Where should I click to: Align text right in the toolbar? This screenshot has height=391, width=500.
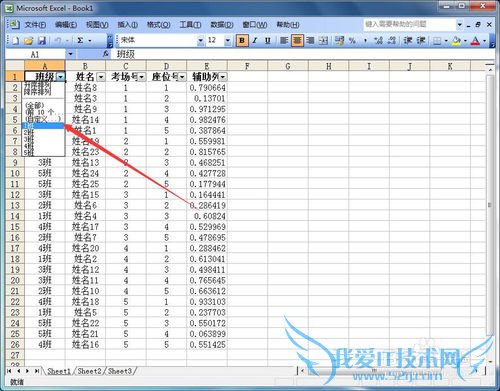click(310, 41)
